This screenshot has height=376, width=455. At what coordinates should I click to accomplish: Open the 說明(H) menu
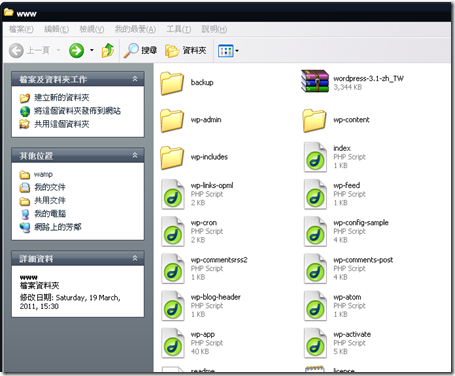coord(214,29)
